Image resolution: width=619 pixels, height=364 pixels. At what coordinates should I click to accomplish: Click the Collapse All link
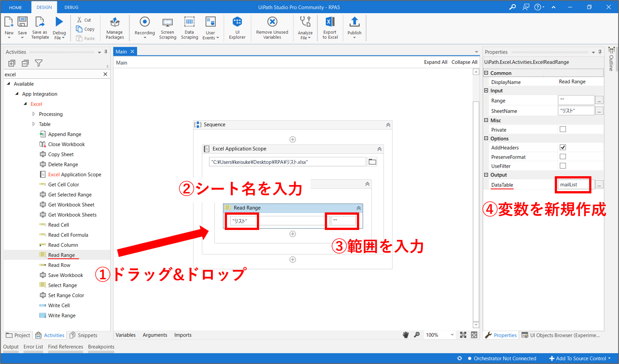coord(464,62)
